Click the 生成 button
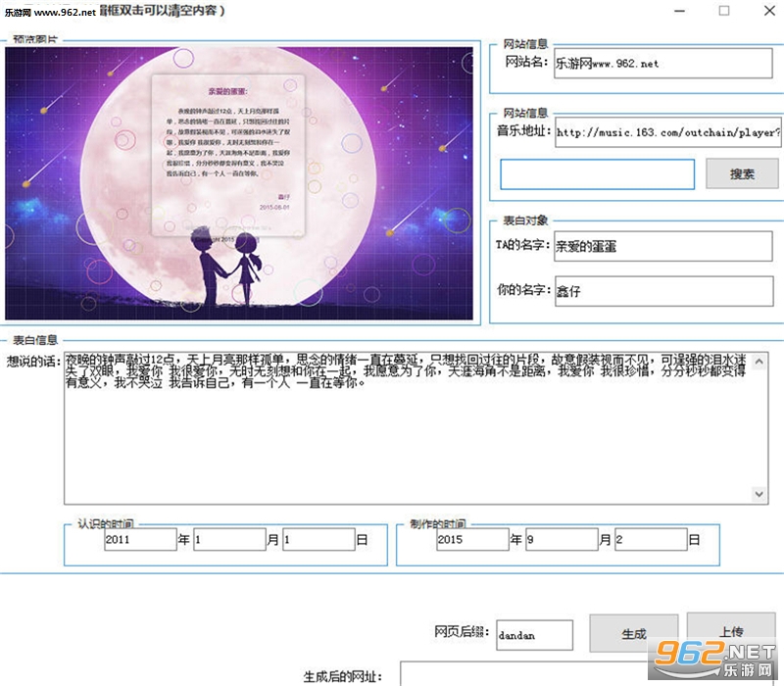 [x=634, y=633]
